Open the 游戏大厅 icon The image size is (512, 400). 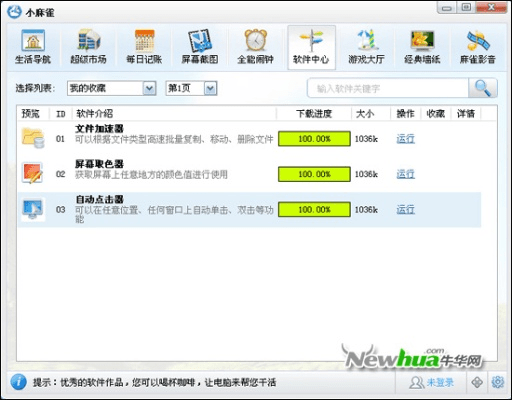[366, 47]
